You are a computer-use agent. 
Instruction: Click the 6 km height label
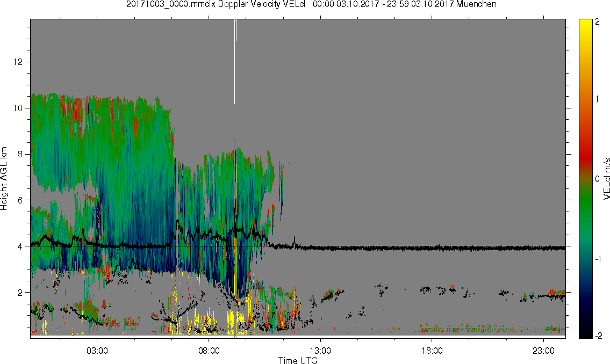coord(20,200)
